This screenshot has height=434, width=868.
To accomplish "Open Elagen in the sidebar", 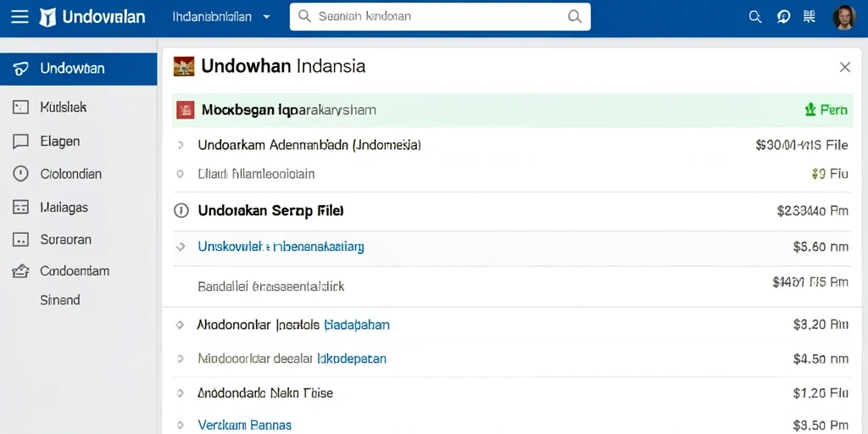I will coord(60,142).
